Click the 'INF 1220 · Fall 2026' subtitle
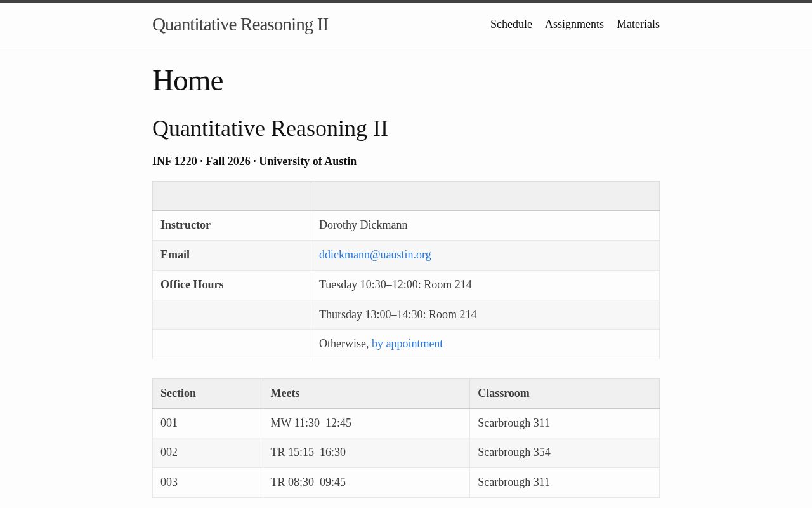812x508 pixels. point(254,161)
